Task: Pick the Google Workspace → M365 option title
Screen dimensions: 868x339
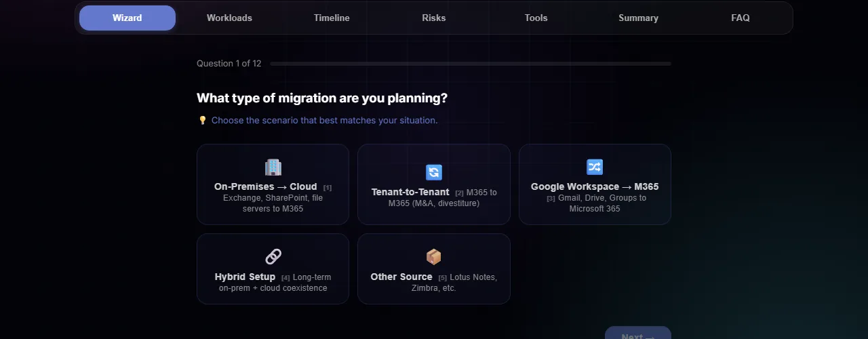Action: pos(595,186)
